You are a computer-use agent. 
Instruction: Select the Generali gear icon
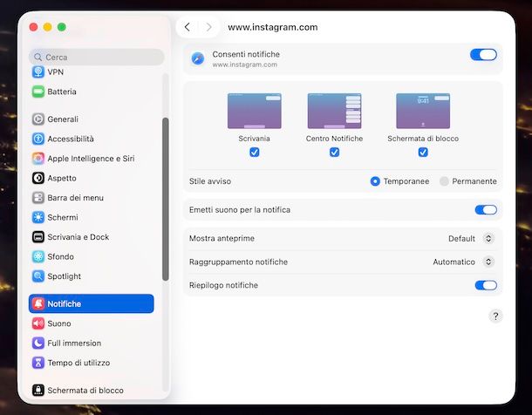click(38, 119)
